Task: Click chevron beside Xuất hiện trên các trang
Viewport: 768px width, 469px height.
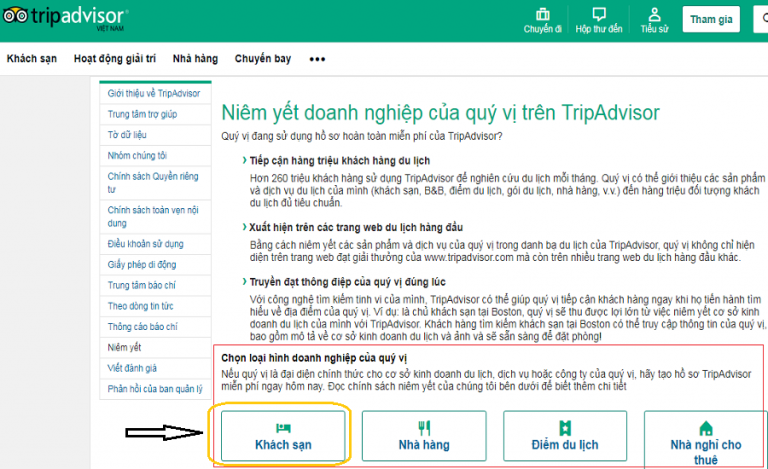Action: pyautogui.click(x=244, y=227)
